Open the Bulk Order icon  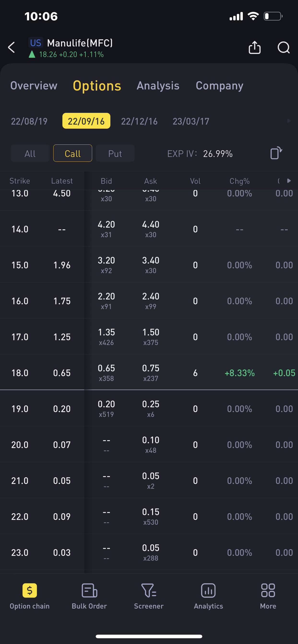(89, 591)
